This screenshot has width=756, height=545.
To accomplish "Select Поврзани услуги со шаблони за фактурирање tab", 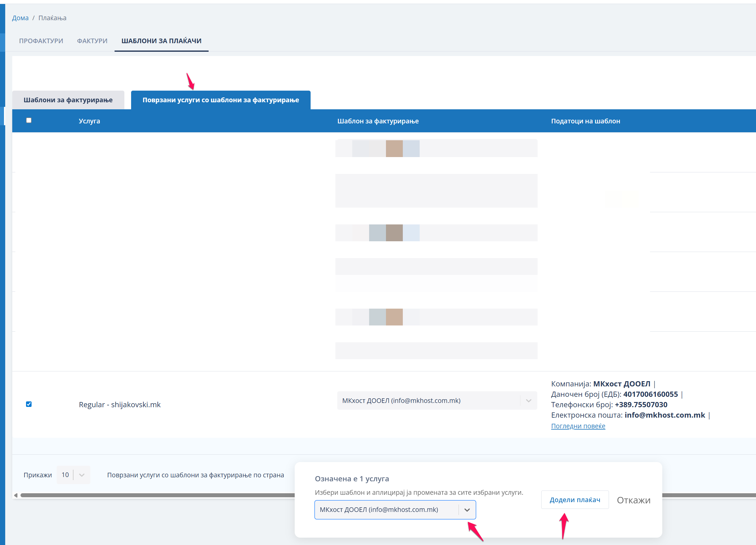I will pyautogui.click(x=221, y=100).
